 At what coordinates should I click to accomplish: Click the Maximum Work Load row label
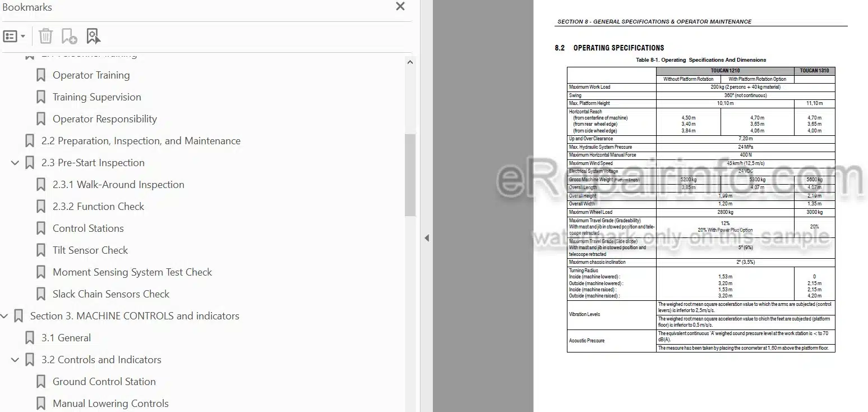[x=589, y=87]
